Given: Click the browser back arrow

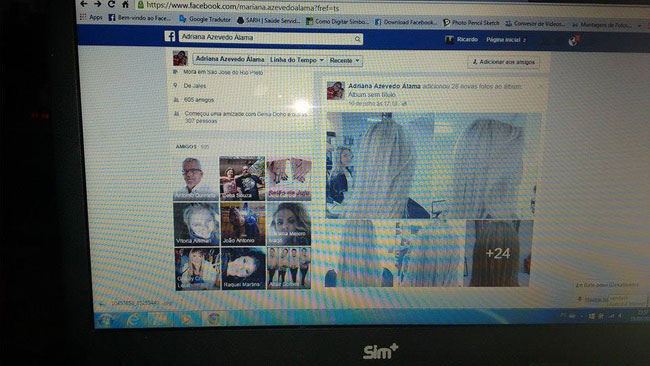Looking at the screenshot, I should (84, 4).
